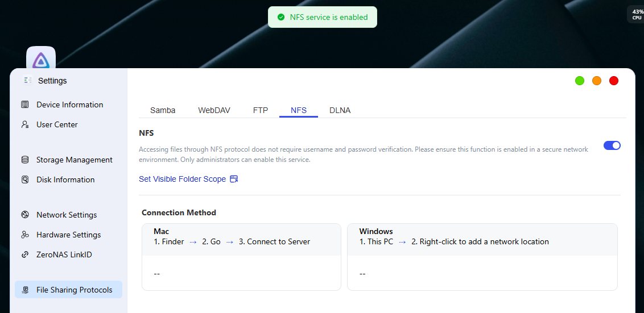Screen dimensions: 644x313
Task: Click the Settings title text
Action: [x=52, y=81]
